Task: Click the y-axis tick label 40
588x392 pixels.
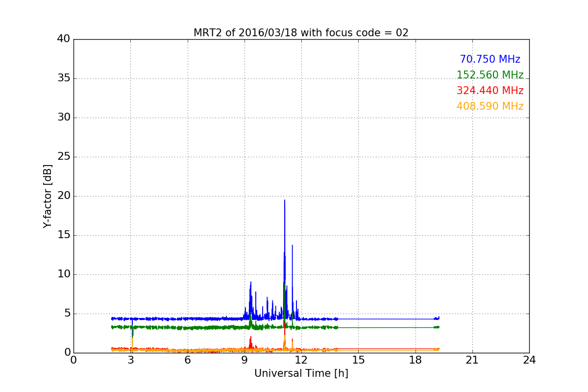Action: click(x=64, y=39)
